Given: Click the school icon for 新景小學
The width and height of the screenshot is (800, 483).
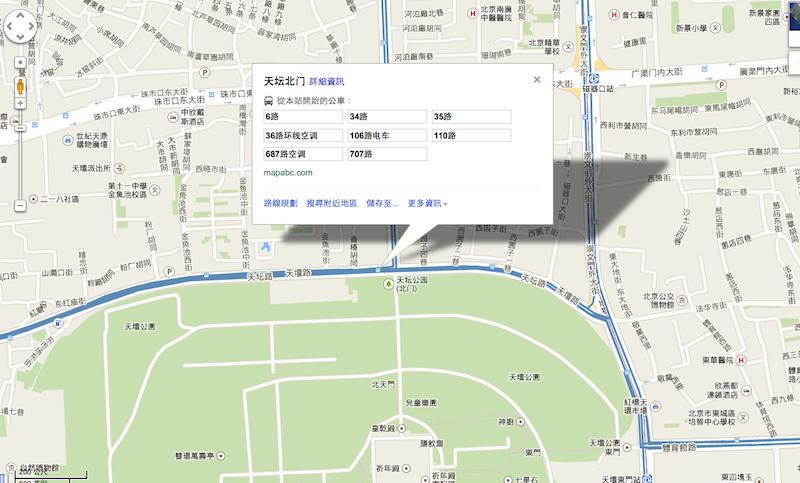Looking at the screenshot, I should coord(715,28).
